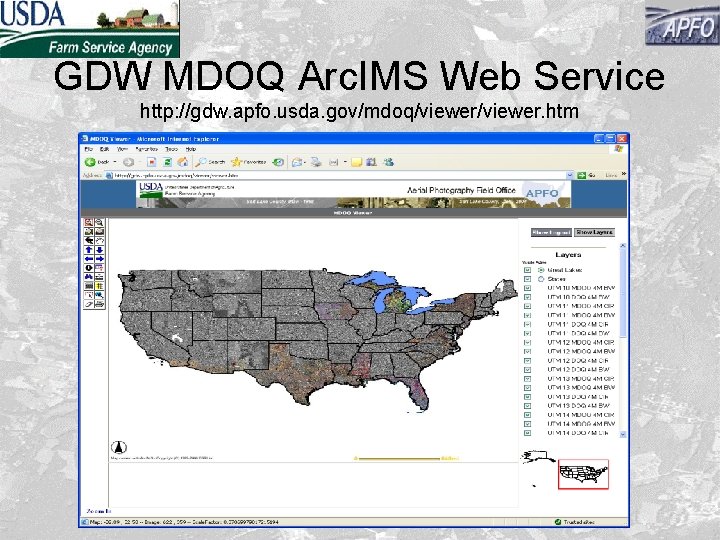Screen dimensions: 720x540
Task: Open the File menu
Action: click(89, 149)
